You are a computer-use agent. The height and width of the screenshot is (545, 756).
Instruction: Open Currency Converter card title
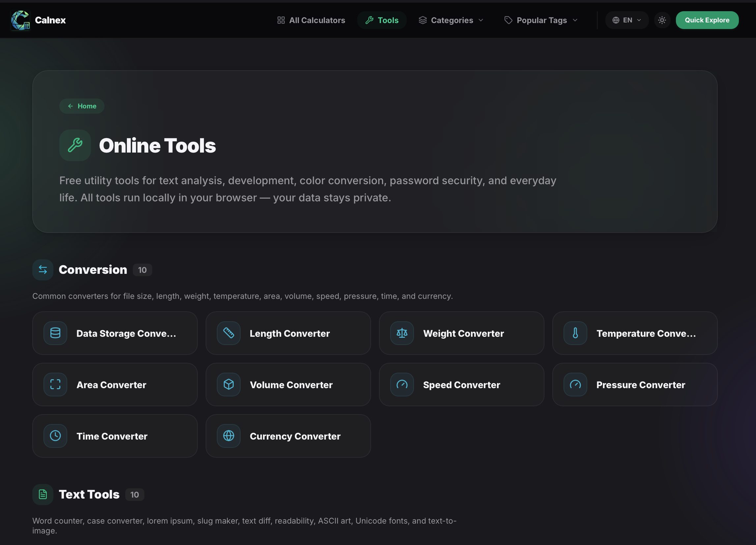pyautogui.click(x=295, y=436)
